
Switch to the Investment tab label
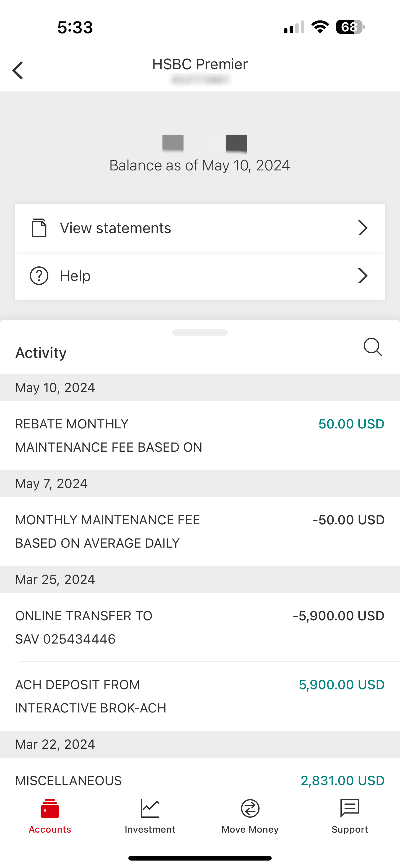150,829
